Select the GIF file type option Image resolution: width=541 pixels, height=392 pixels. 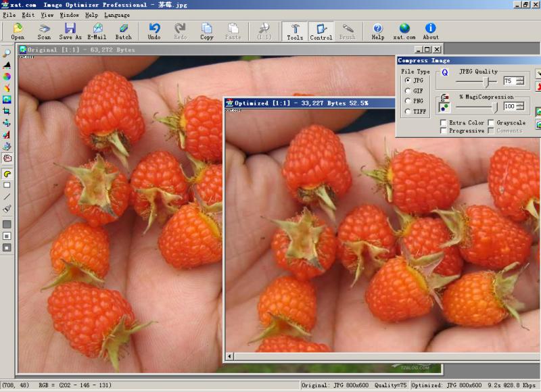click(408, 91)
